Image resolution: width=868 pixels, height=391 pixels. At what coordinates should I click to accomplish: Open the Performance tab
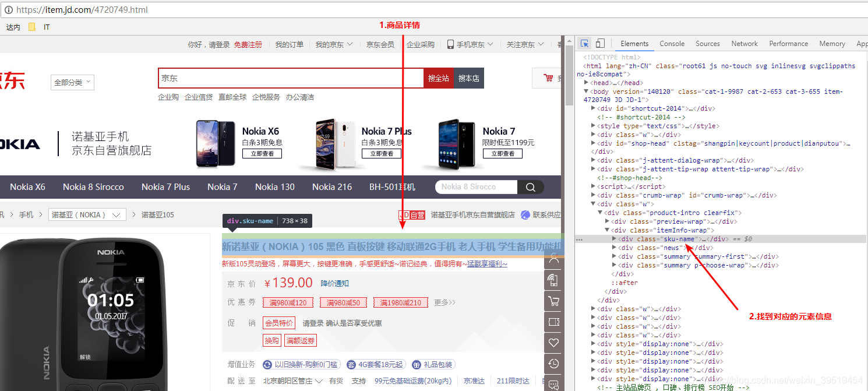point(788,44)
